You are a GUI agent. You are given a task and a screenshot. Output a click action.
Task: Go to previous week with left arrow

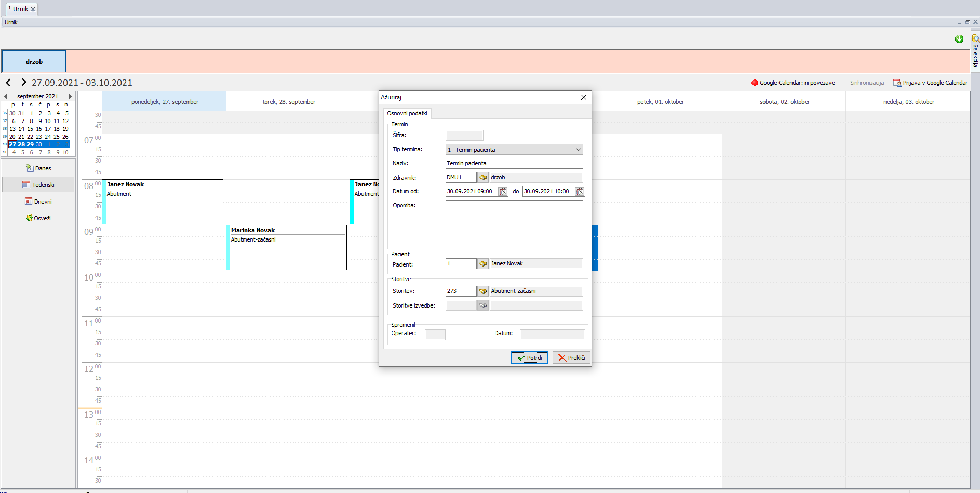click(8, 83)
